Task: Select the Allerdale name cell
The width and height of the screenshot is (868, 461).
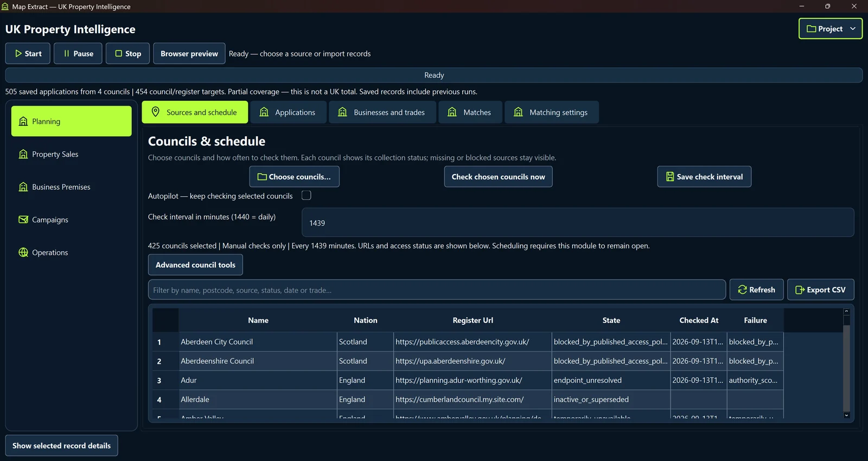Action: (258, 400)
